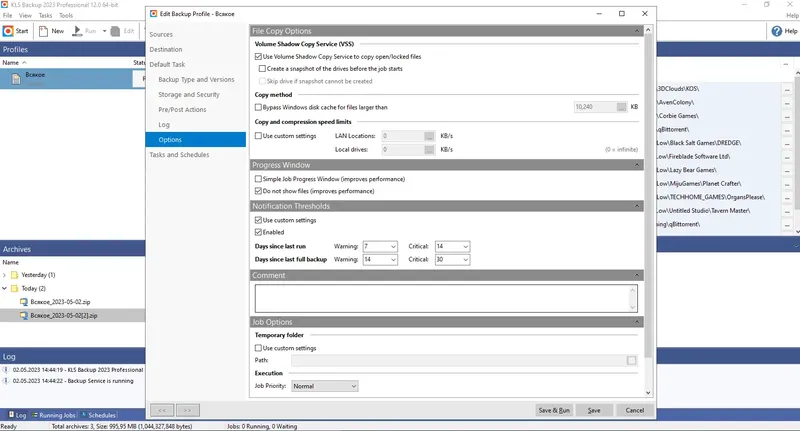Open Running Jobs status bar icon

[x=35, y=415]
